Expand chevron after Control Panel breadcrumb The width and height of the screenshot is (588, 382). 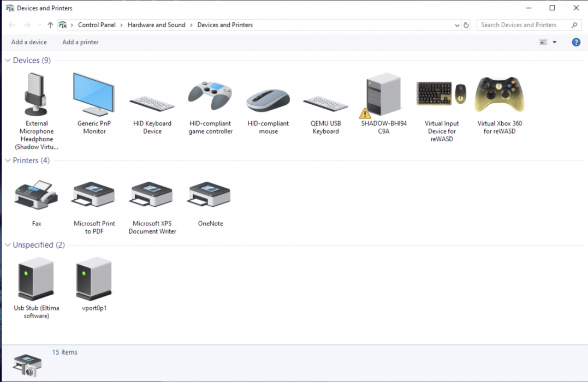[122, 25]
